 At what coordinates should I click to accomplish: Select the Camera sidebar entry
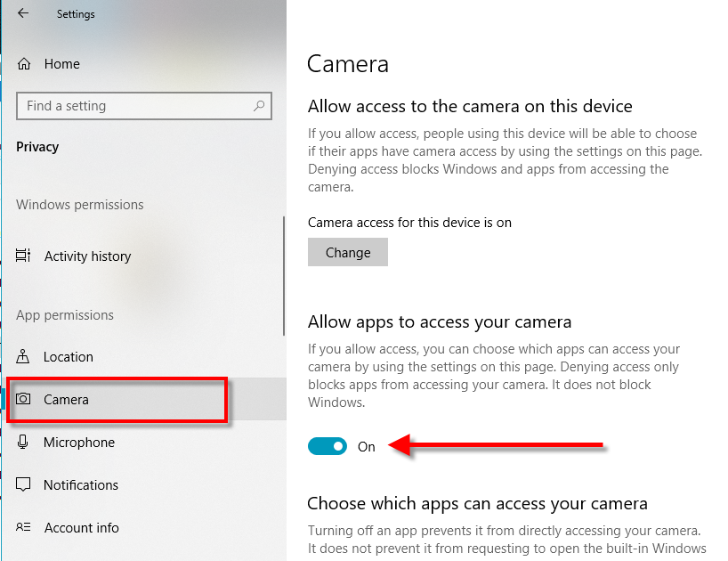(x=67, y=400)
